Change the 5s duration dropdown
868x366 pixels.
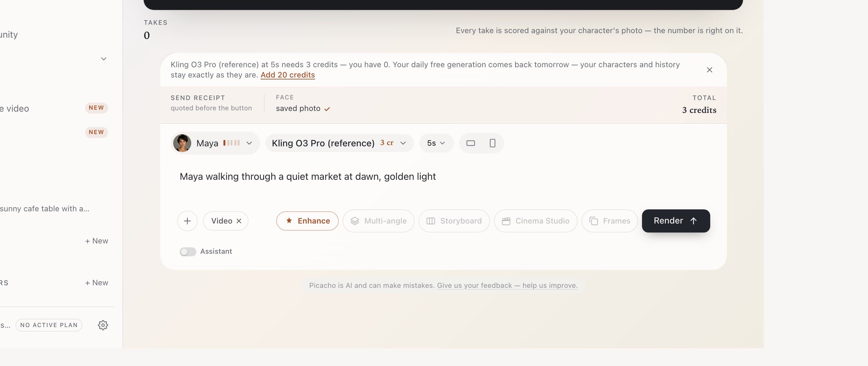click(x=436, y=143)
